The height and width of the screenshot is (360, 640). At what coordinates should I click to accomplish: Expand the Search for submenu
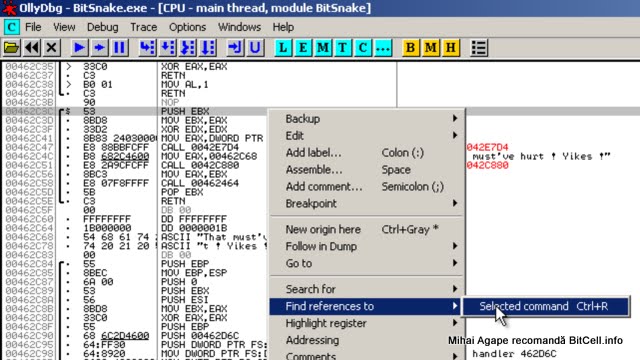coord(367,289)
